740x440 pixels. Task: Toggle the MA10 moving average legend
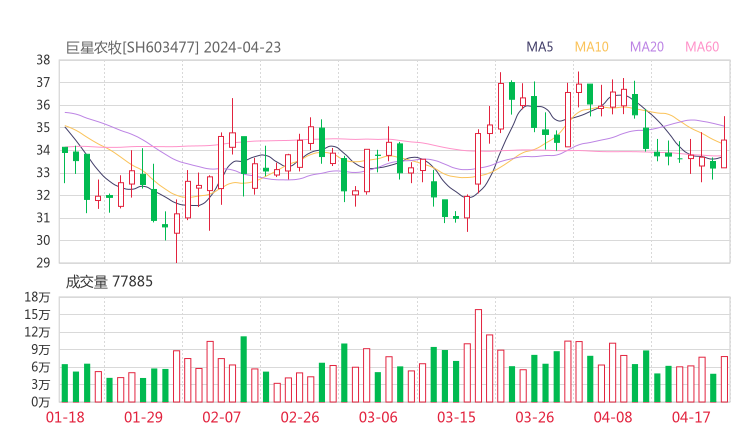[x=592, y=47]
